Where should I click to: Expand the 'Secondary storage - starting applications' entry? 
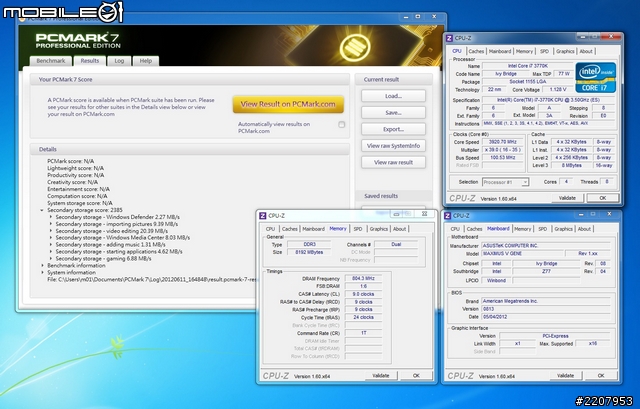pos(51,251)
